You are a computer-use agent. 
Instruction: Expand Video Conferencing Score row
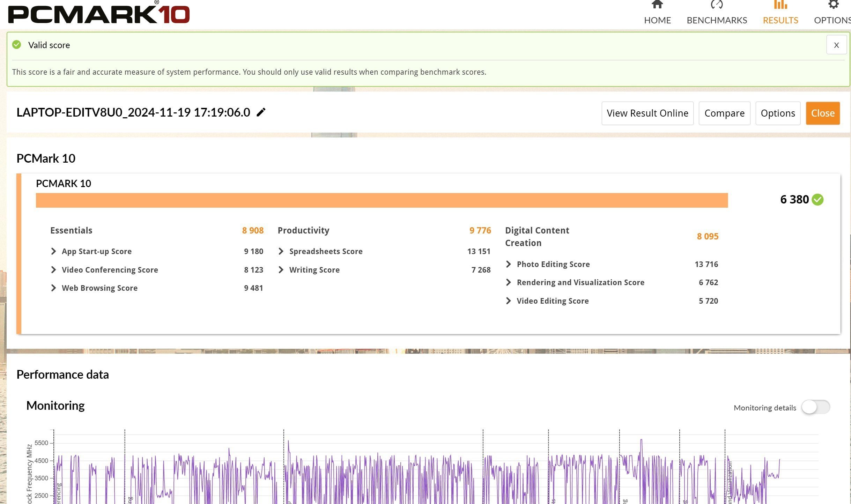[53, 270]
